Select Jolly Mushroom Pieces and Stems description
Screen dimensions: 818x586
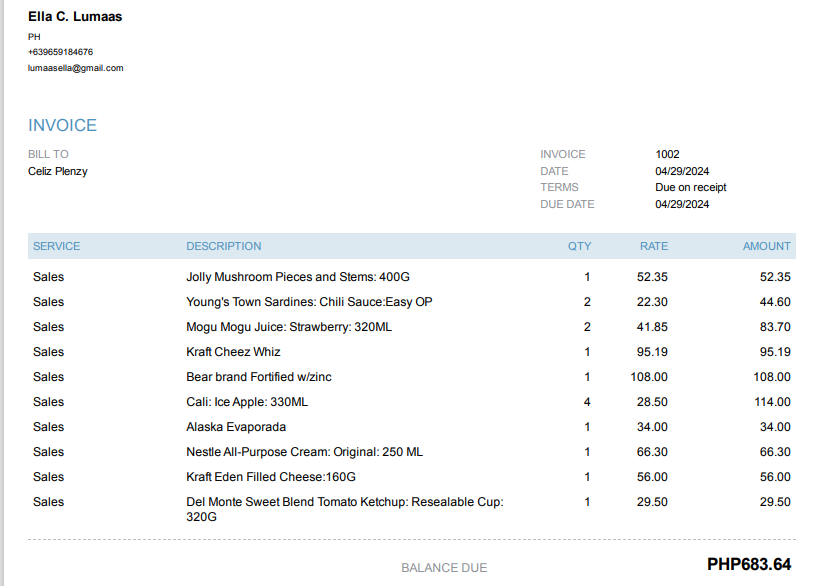coord(298,277)
